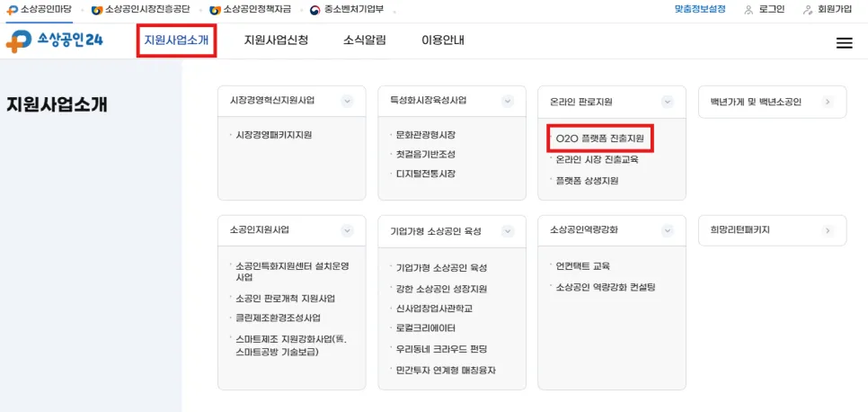Collapse the 소상공인역량강화 chevron

[x=667, y=230]
